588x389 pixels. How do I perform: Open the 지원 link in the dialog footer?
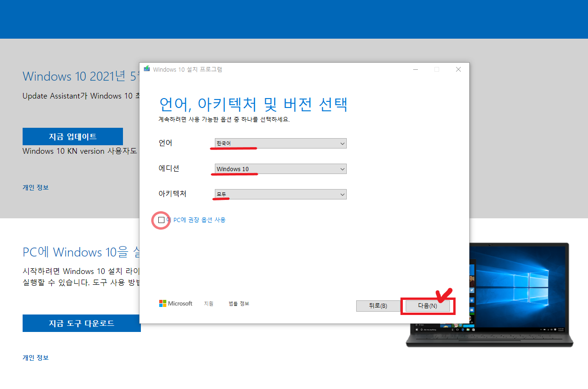coord(209,304)
